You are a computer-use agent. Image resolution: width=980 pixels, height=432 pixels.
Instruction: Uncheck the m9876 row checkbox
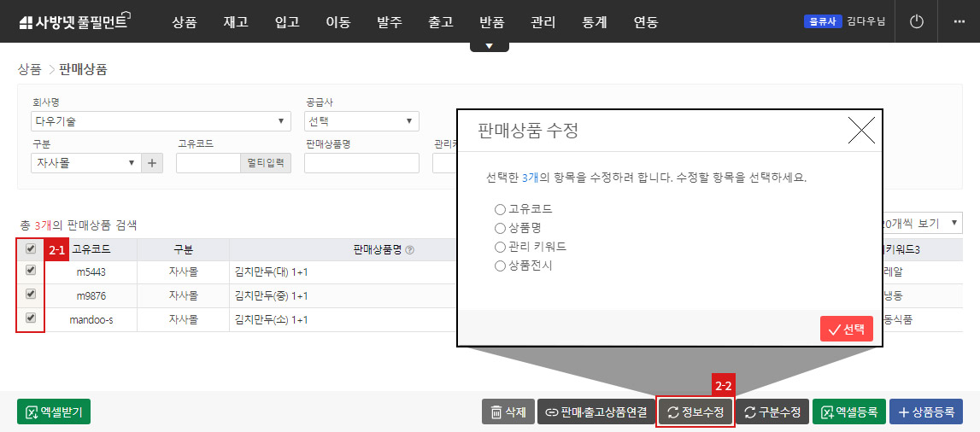tap(31, 294)
